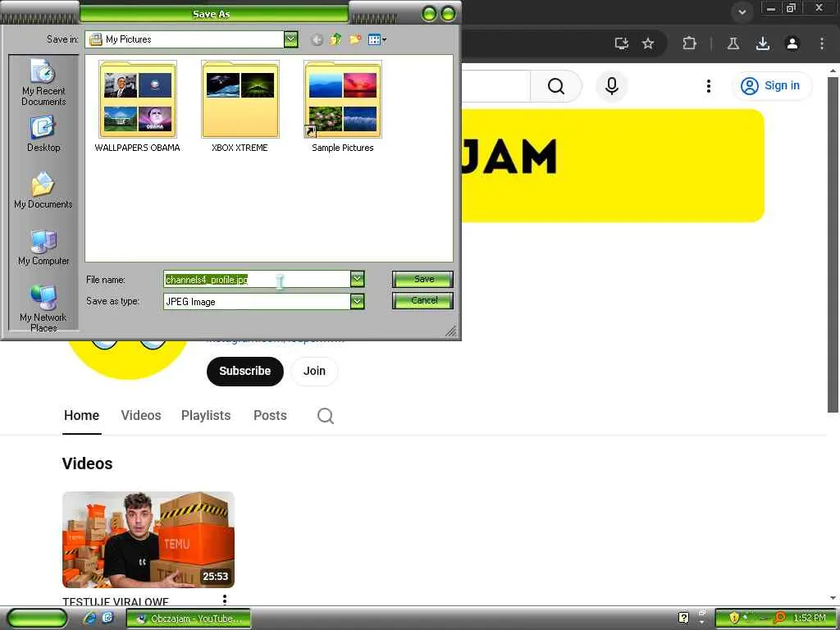Image resolution: width=840 pixels, height=630 pixels.
Task: Click the channel search magnifier icon
Action: pos(325,416)
